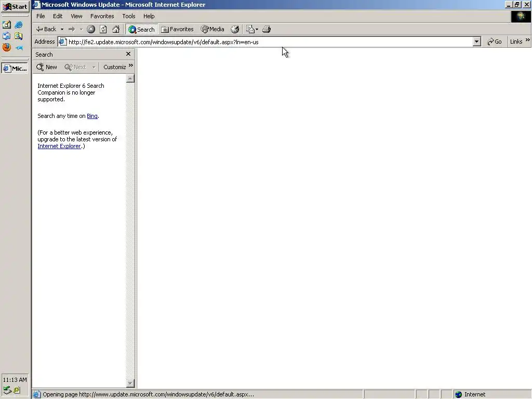
Task: Launch Show Desktop from Quick Launch
Action: tap(7, 24)
